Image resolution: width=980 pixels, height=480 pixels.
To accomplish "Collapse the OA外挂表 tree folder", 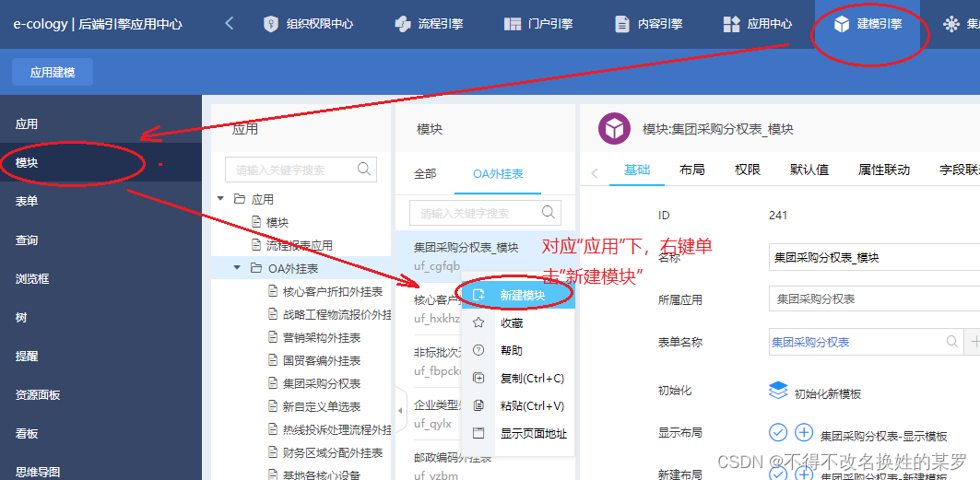I will pos(237,268).
